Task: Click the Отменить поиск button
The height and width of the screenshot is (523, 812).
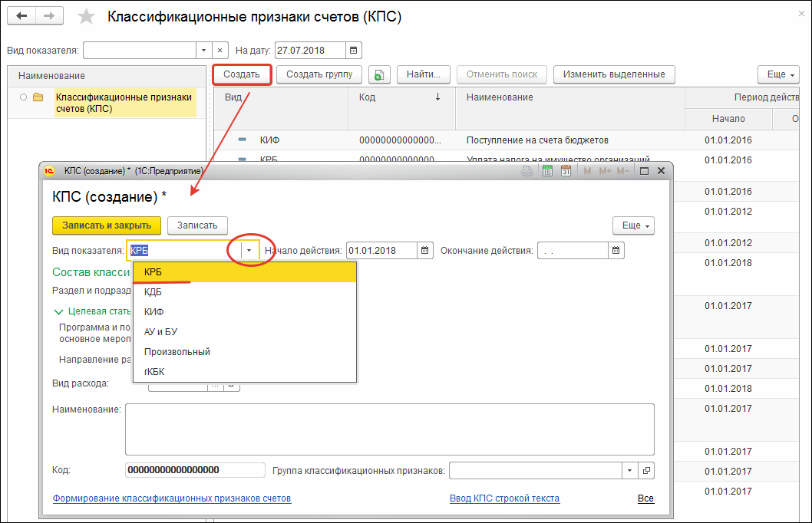Action: tap(502, 74)
